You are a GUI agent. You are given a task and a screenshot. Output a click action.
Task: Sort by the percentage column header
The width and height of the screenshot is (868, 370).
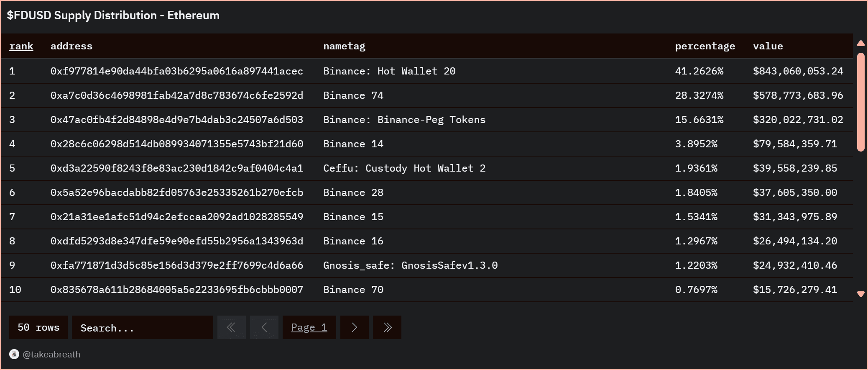[705, 46]
